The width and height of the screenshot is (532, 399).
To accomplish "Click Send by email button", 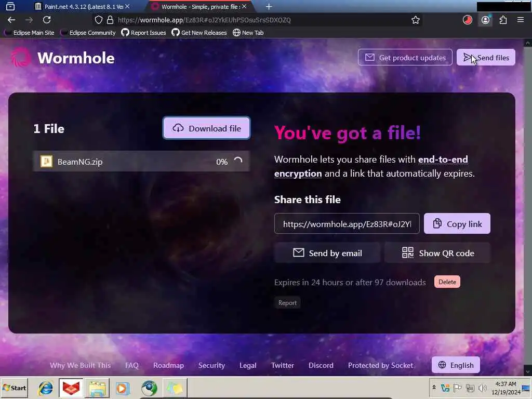I will [327, 253].
